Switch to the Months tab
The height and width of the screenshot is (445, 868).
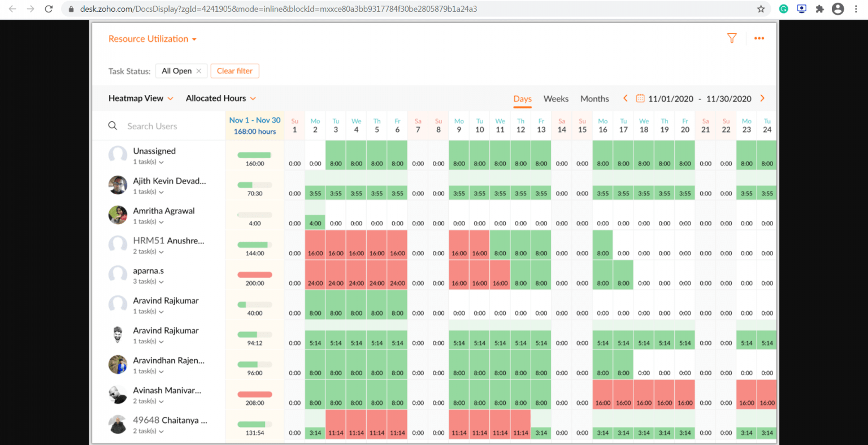pos(594,98)
